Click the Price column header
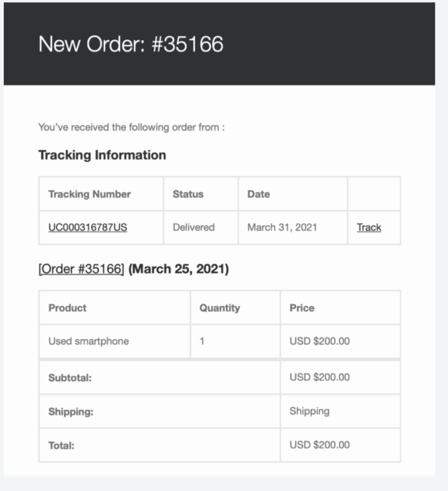Image resolution: width=448 pixels, height=491 pixels. coord(302,308)
